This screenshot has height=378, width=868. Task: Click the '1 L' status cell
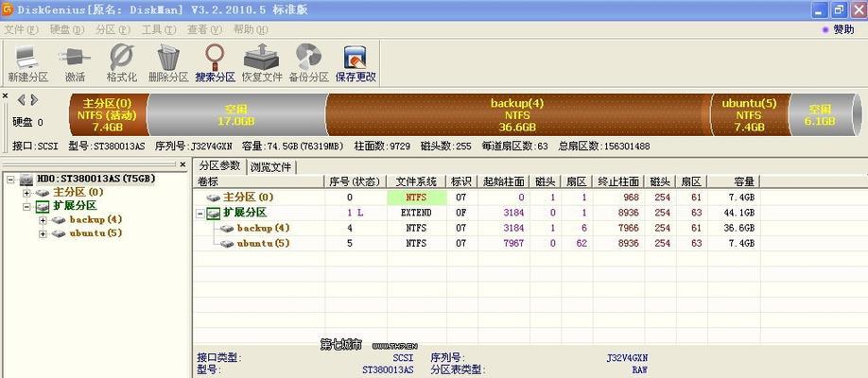pyautogui.click(x=356, y=213)
